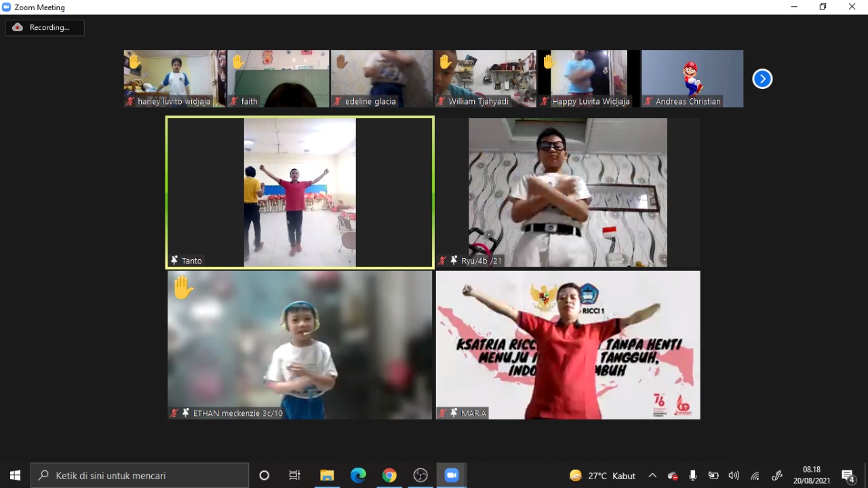
Task: Launch Microsoft Edge from the taskbar
Action: click(358, 475)
